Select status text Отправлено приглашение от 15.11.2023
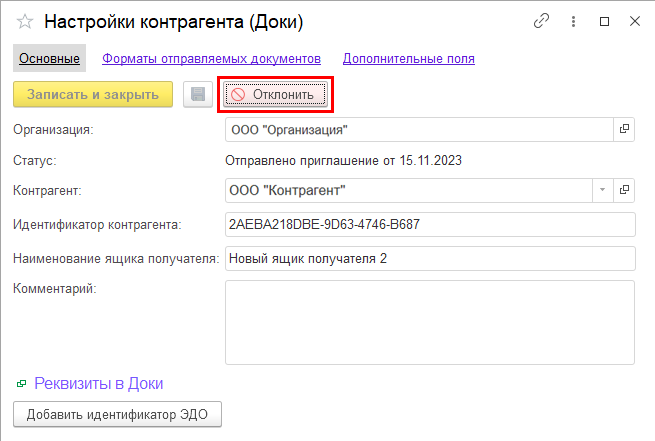655x441 pixels. click(x=343, y=160)
